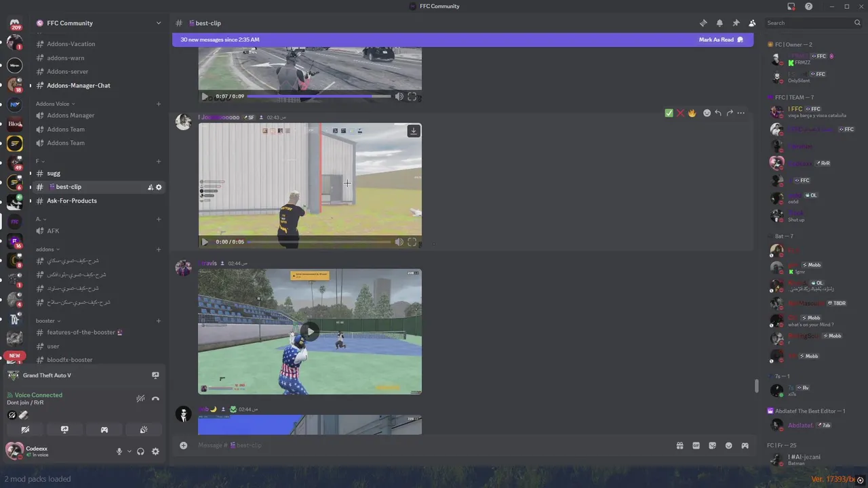Click NEW unread mentions badge
Image resolution: width=868 pixels, height=488 pixels.
[x=15, y=356]
